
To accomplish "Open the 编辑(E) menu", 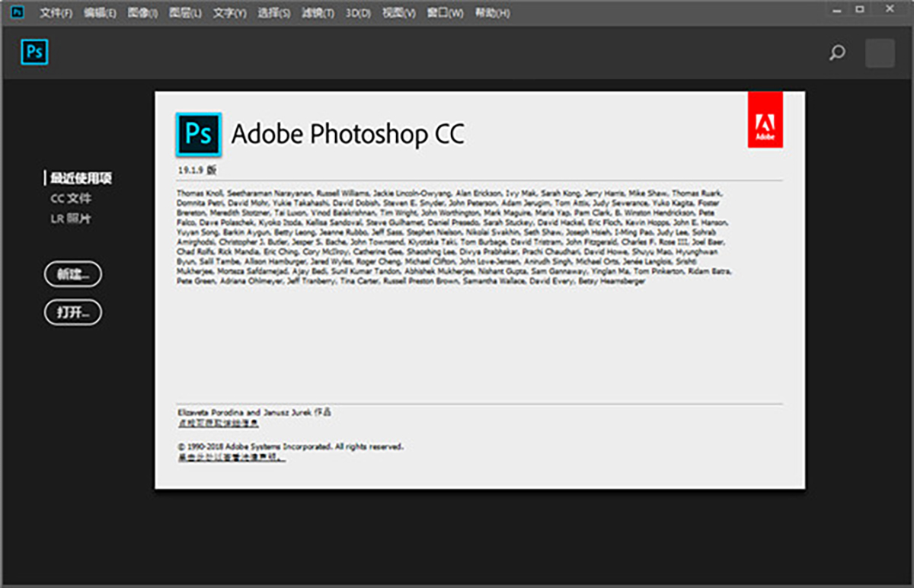I will [100, 13].
